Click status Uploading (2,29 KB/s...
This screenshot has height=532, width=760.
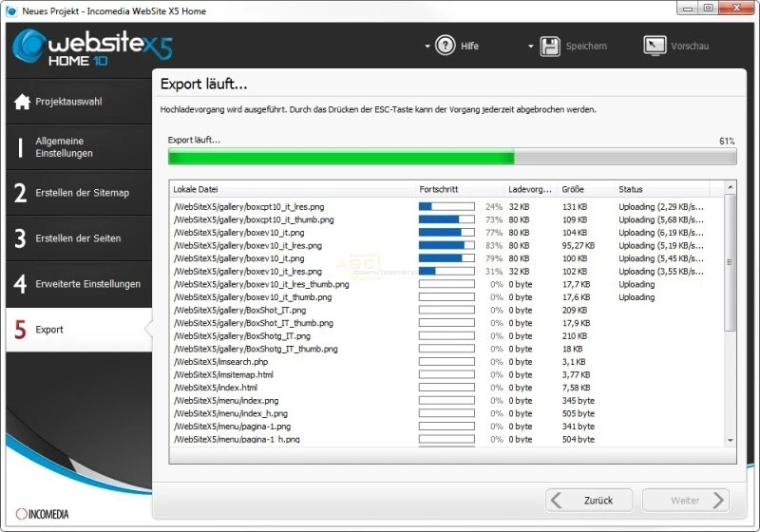pos(661,207)
